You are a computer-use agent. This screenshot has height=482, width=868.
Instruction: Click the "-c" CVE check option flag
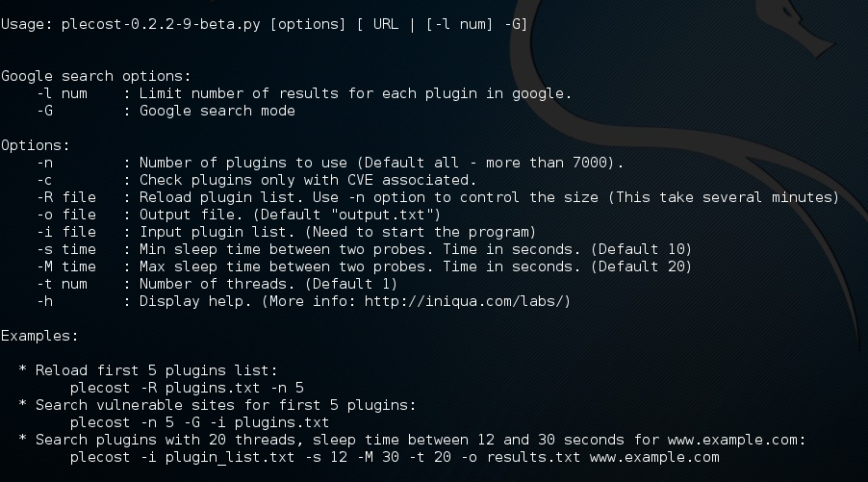[x=43, y=180]
